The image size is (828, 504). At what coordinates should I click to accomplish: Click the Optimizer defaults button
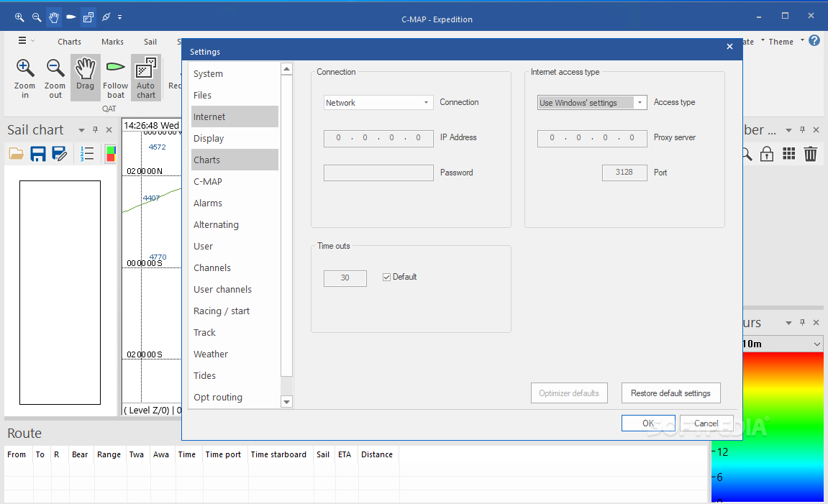569,393
